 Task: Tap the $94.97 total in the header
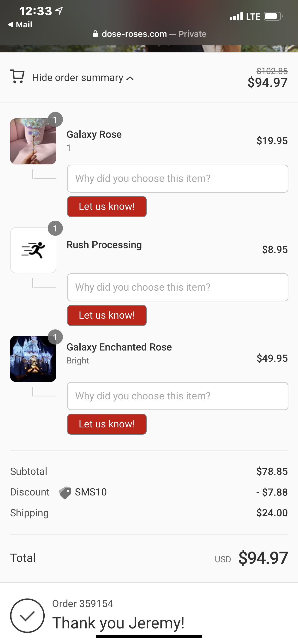click(x=267, y=82)
